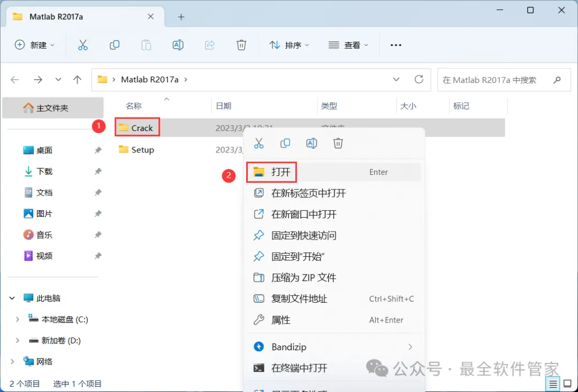Unpin Desktop (桌面) pin icon

pos(98,150)
